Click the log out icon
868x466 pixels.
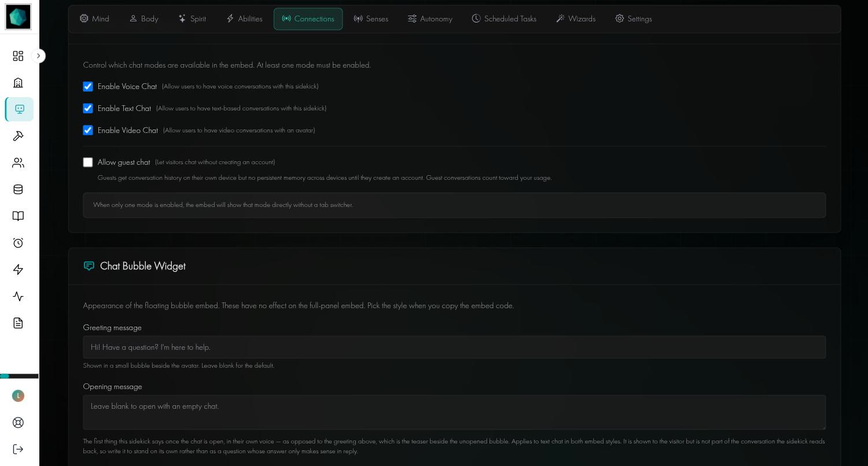[x=18, y=449]
